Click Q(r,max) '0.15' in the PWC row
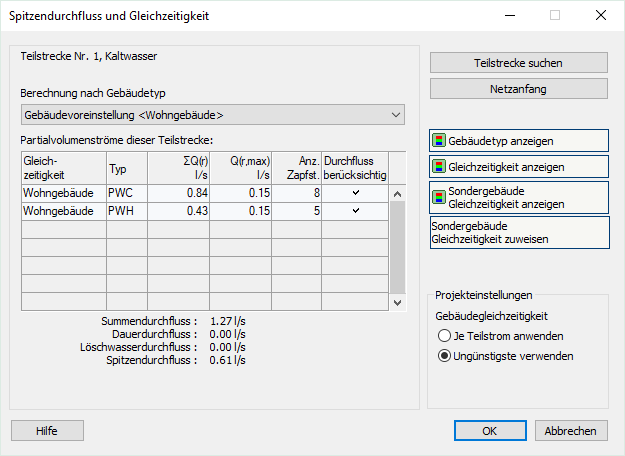The image size is (625, 456). 240,193
